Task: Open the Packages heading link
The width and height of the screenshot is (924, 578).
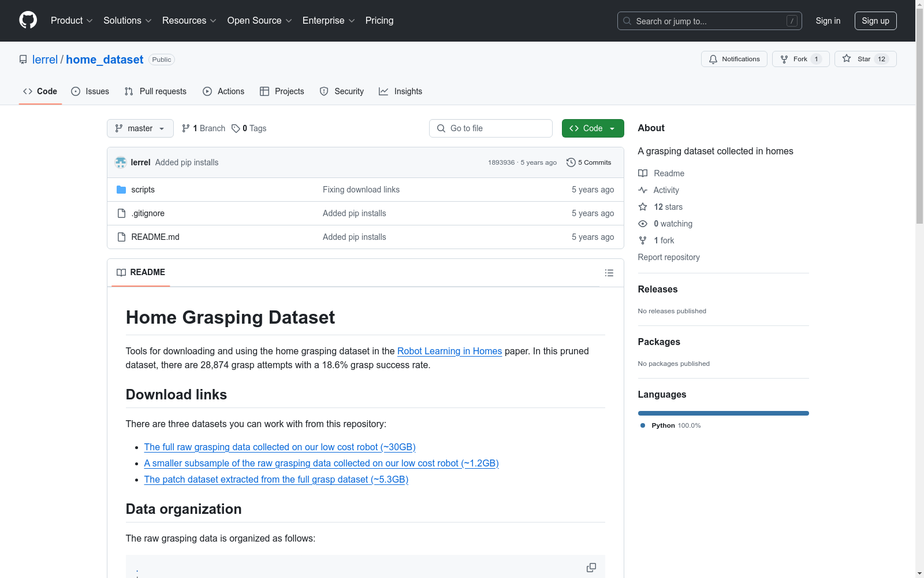Action: [x=659, y=342]
